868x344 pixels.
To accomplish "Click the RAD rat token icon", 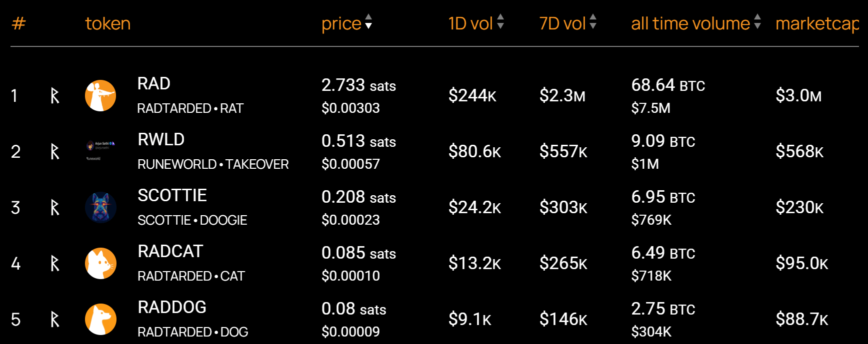I will tap(100, 95).
